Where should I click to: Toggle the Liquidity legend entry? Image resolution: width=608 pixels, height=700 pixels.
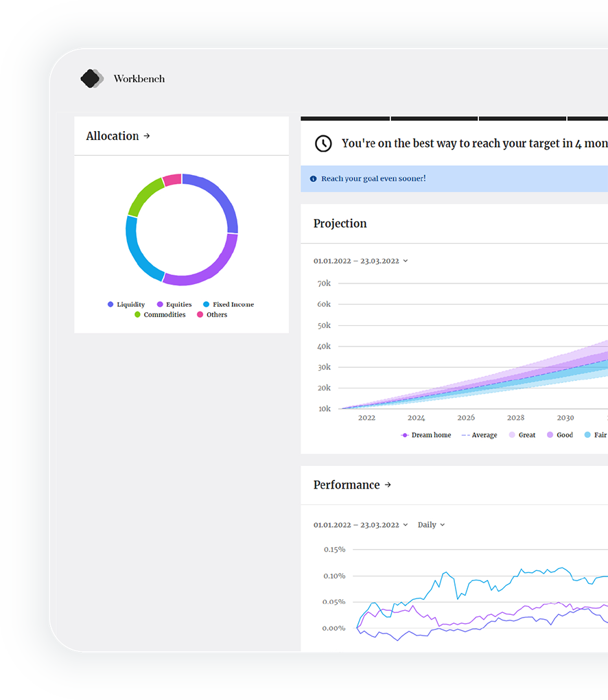pos(126,305)
